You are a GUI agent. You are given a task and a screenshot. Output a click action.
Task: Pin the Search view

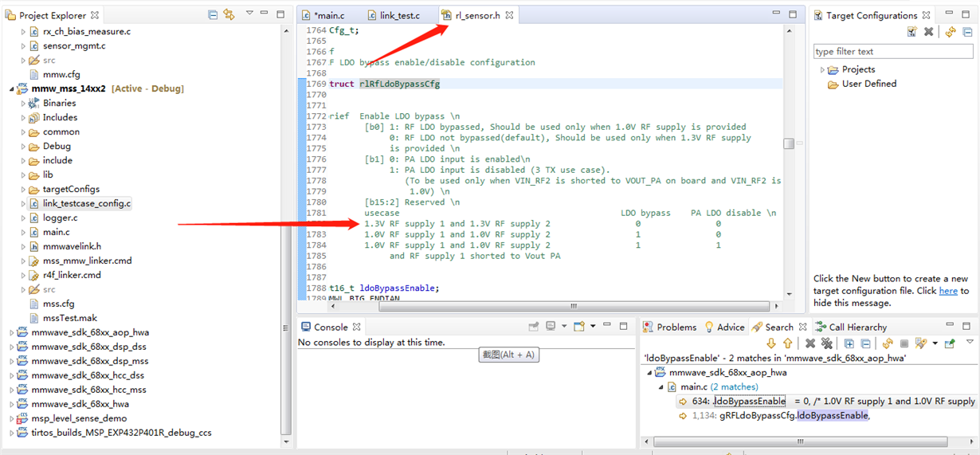(950, 343)
